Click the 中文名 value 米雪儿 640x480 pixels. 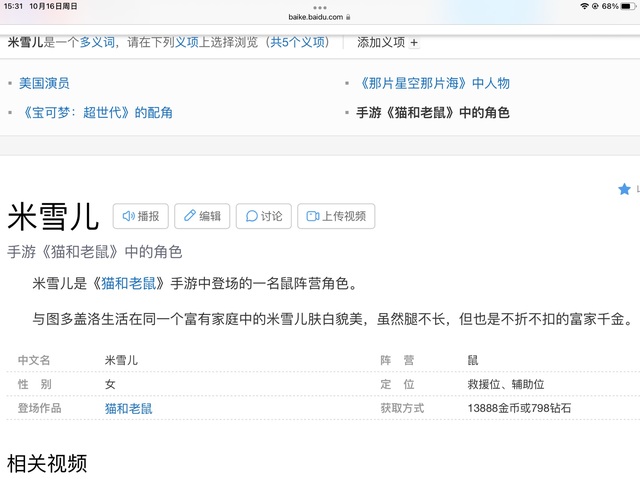[121, 360]
